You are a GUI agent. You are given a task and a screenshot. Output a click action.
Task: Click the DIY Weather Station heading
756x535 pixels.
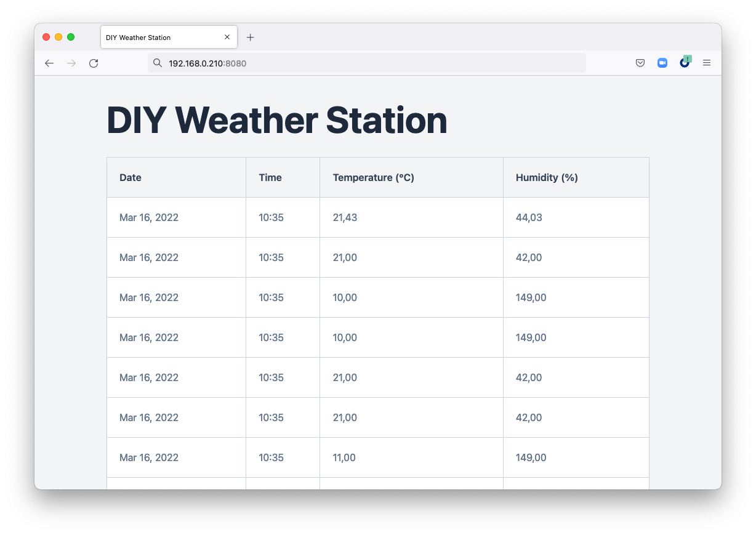277,119
